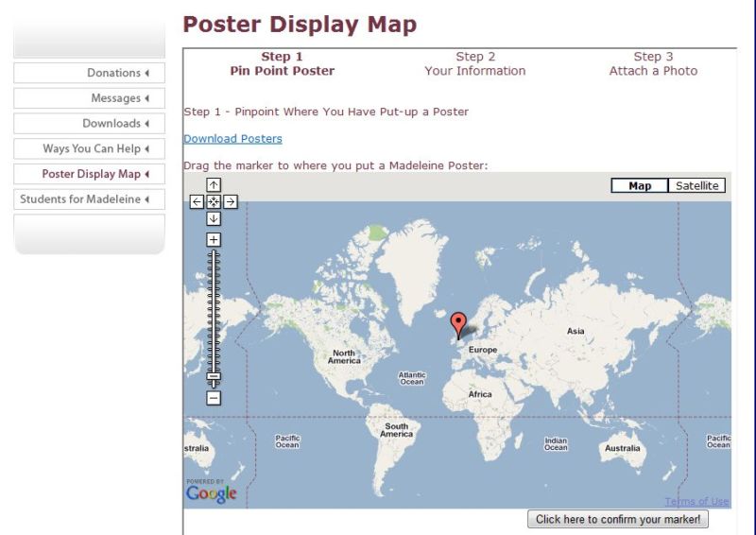Select the Map view type
This screenshot has height=535, width=756.
coord(640,186)
